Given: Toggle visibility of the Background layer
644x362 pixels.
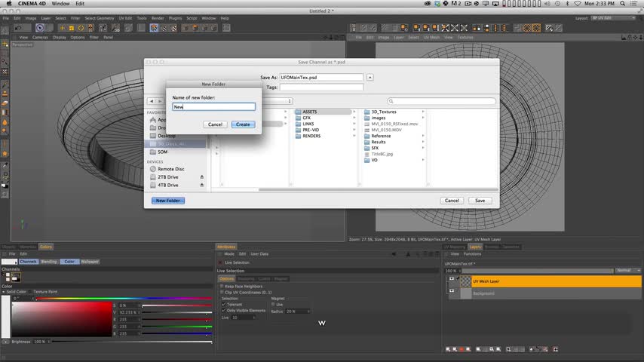Looking at the screenshot, I should 452,291.
